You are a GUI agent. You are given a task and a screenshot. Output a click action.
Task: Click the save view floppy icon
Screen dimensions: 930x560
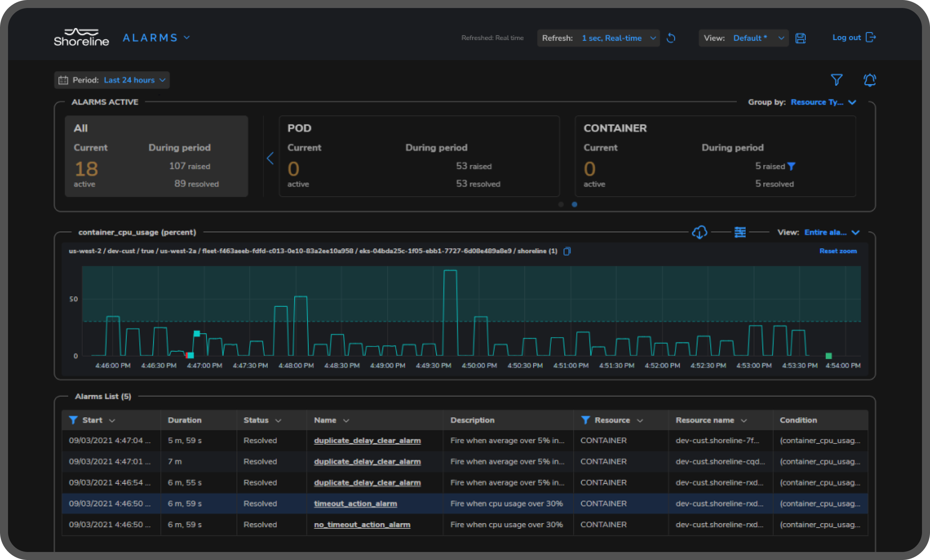pyautogui.click(x=801, y=38)
